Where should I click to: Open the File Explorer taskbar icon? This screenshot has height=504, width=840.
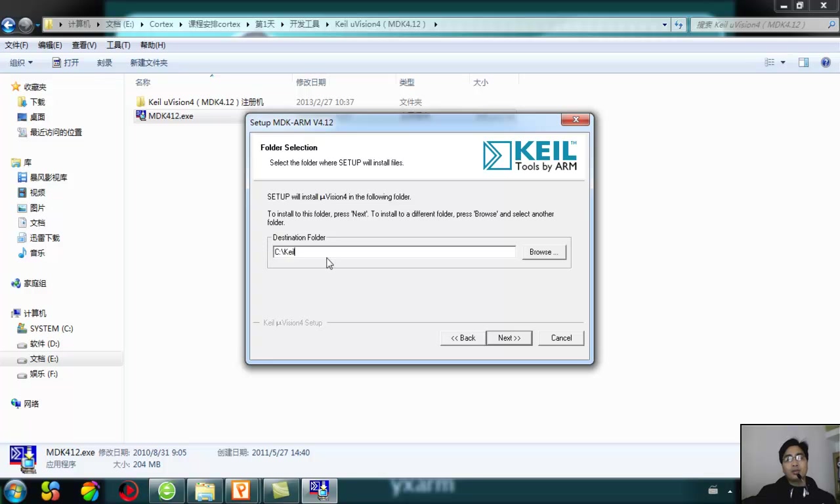(205, 491)
